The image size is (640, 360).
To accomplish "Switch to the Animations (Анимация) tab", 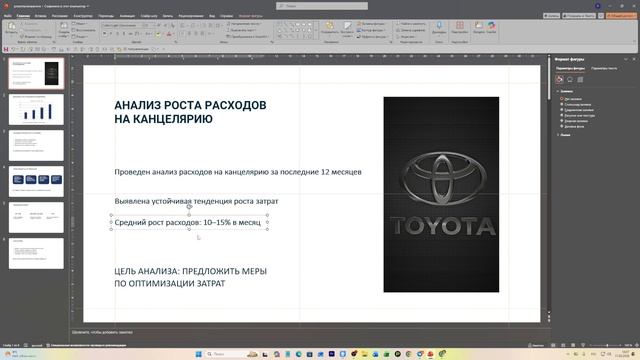I will click(x=127, y=16).
